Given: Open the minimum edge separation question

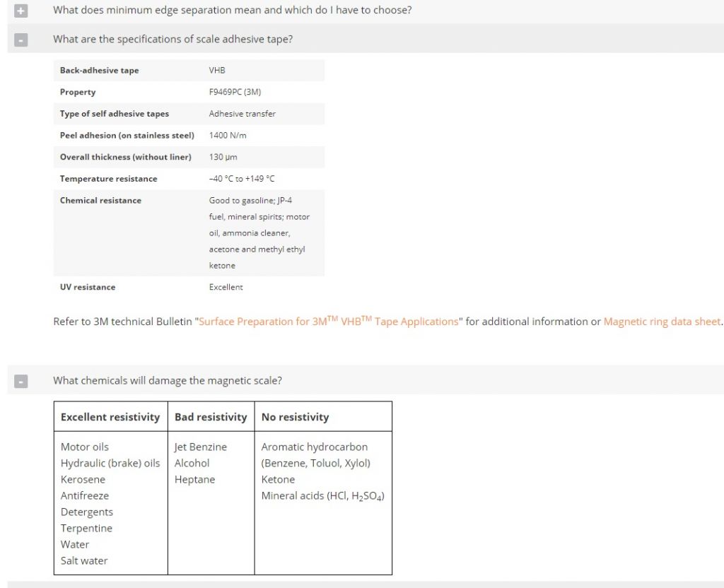Looking at the screenshot, I should (232, 10).
